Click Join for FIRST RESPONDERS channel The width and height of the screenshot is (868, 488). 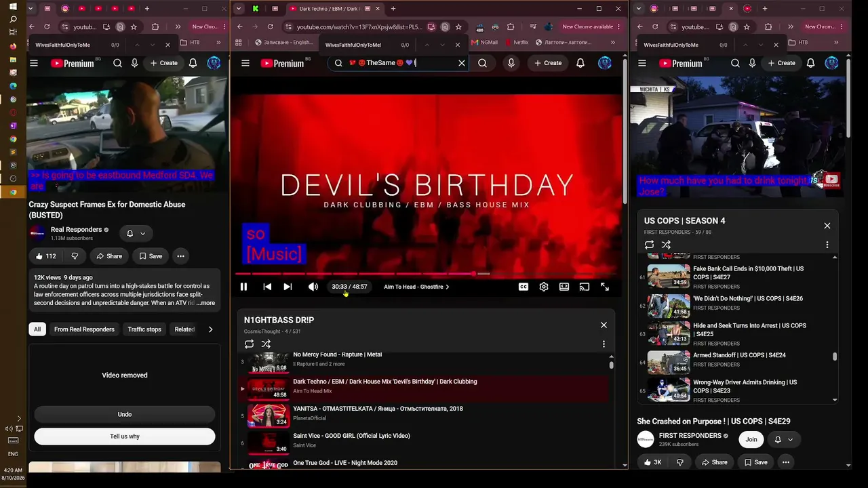coord(751,439)
